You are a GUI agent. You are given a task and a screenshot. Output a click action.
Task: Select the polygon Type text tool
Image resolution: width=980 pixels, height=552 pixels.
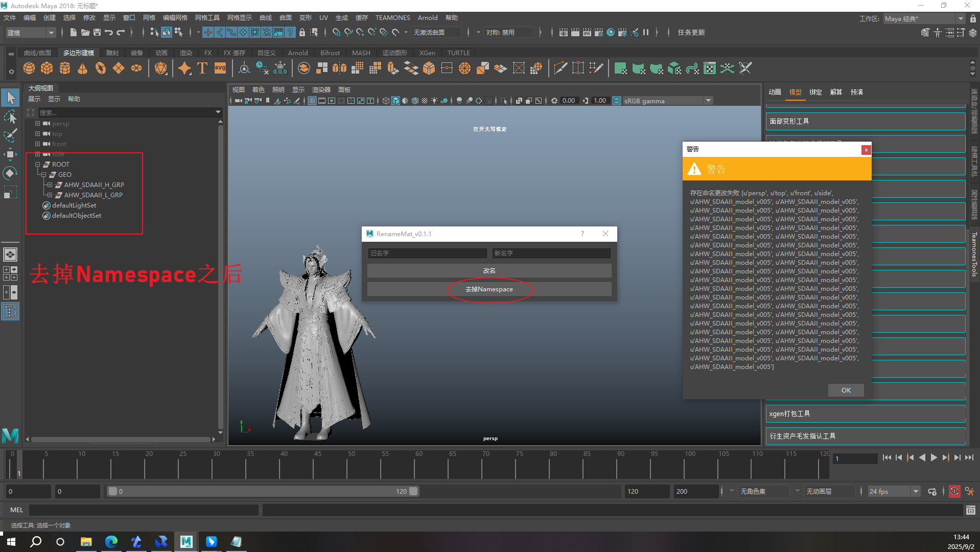[x=202, y=68]
